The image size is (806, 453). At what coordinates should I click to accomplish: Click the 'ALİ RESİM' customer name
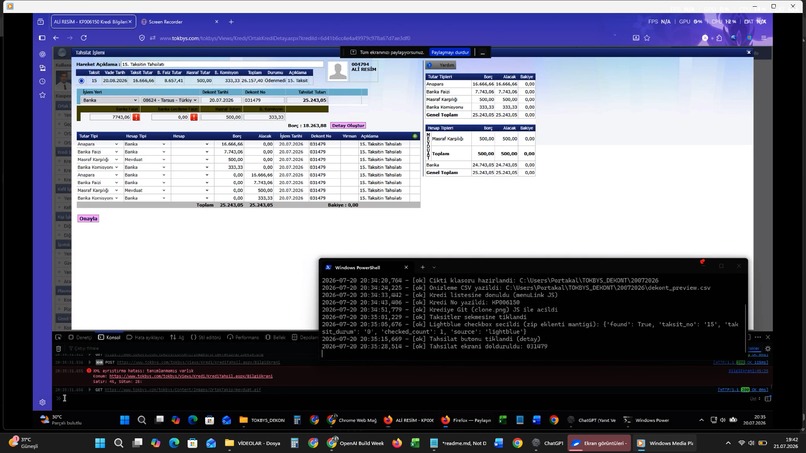pyautogui.click(x=364, y=69)
